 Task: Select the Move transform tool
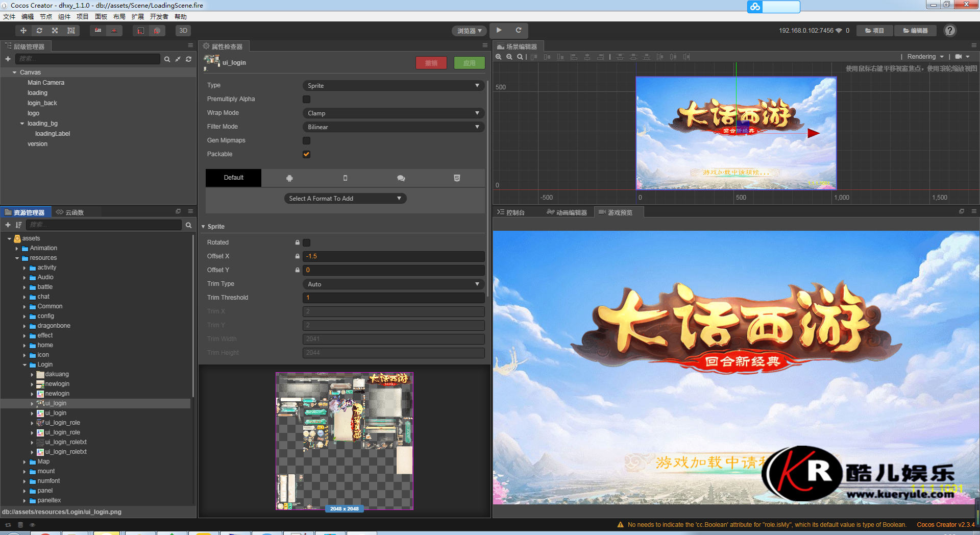click(x=23, y=31)
